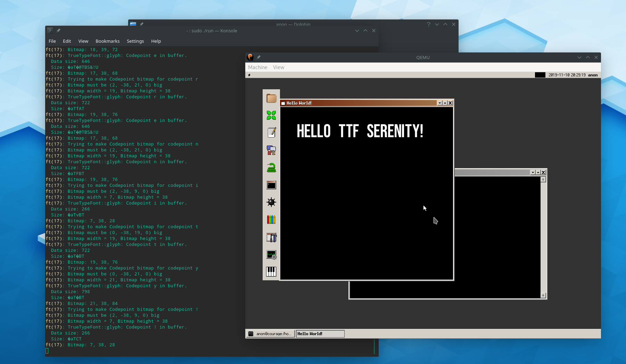Screen dimensions: 626x364
Task: Open the paint crayons icon
Action: [271, 220]
